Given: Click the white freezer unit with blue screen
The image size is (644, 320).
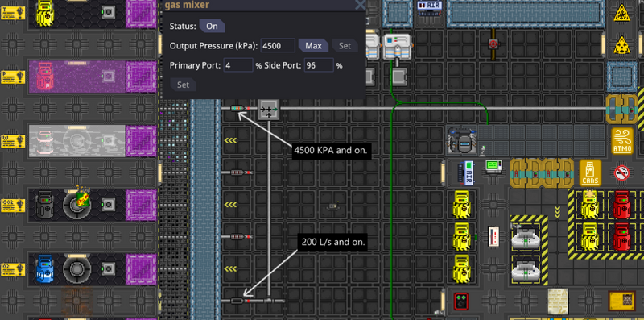Looking at the screenshot, I should (x=397, y=47).
